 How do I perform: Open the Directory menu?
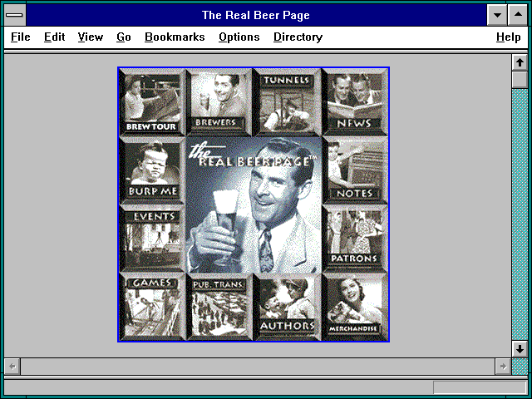[298, 37]
